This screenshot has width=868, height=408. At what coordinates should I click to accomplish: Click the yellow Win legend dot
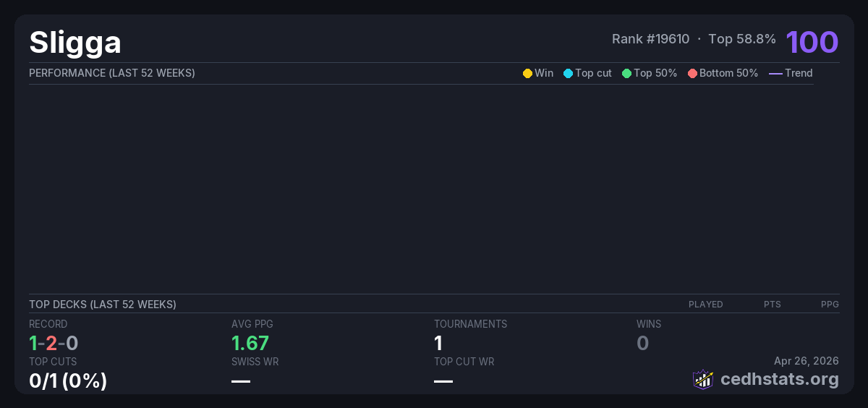pyautogui.click(x=527, y=73)
